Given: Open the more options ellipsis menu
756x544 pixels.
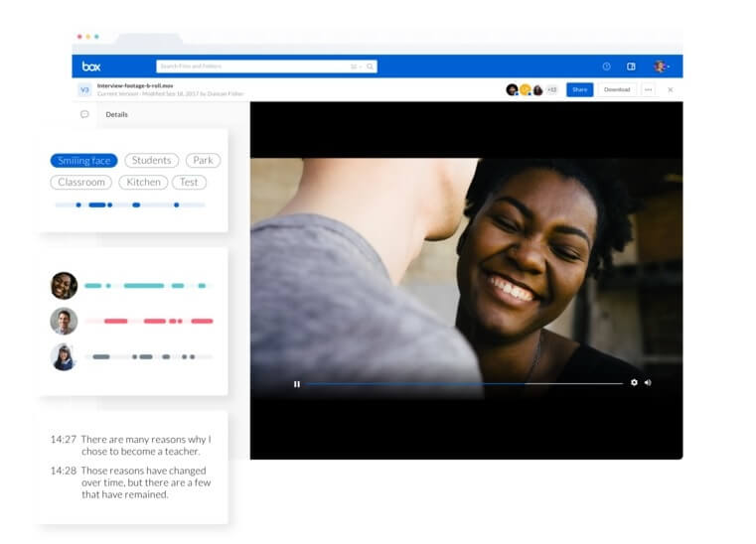Looking at the screenshot, I should pyautogui.click(x=648, y=89).
